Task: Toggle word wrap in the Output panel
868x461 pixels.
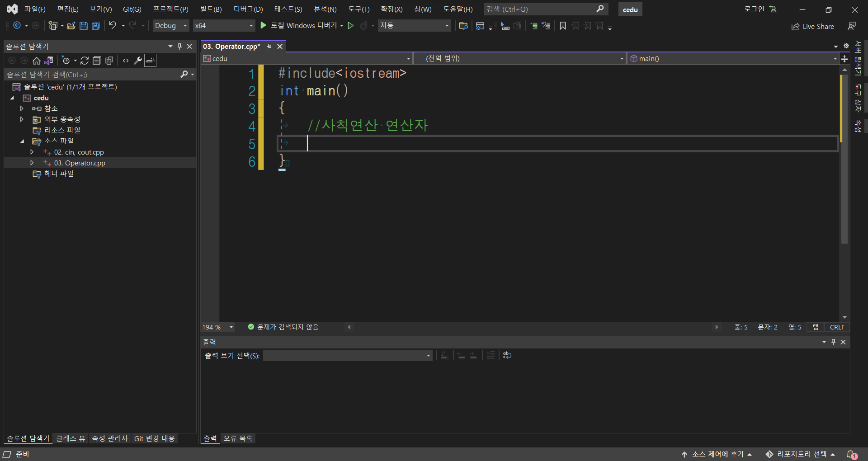Action: [x=507, y=355]
